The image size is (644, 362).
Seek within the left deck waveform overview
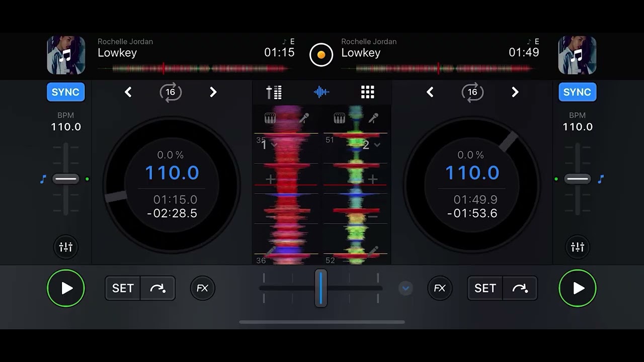click(x=194, y=68)
